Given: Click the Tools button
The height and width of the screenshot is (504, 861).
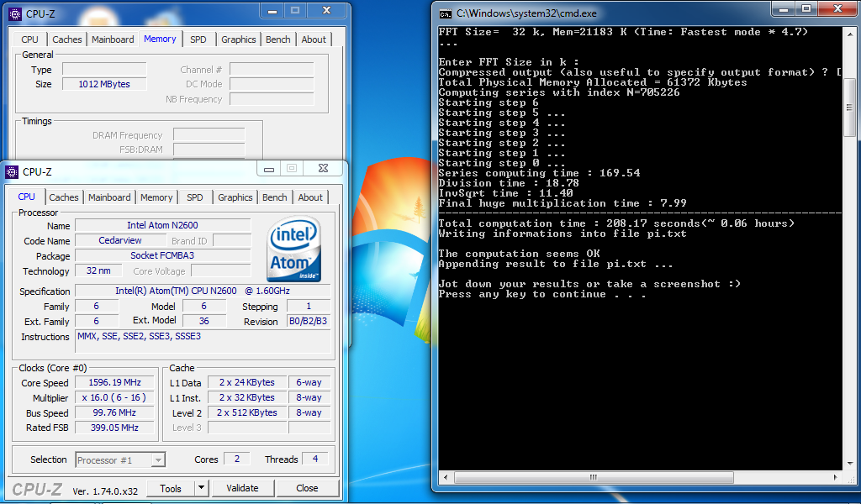Looking at the screenshot, I should (x=170, y=489).
